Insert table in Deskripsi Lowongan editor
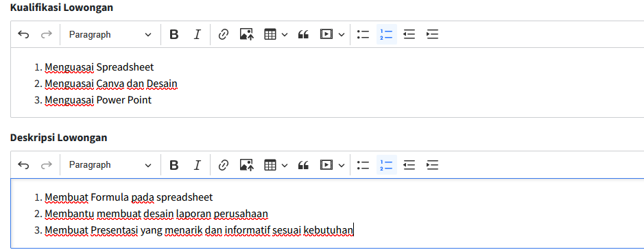The image size is (644, 250). pos(270,164)
